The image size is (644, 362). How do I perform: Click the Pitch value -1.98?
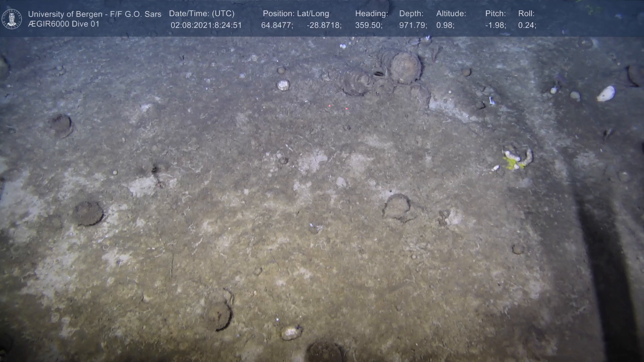[495, 25]
